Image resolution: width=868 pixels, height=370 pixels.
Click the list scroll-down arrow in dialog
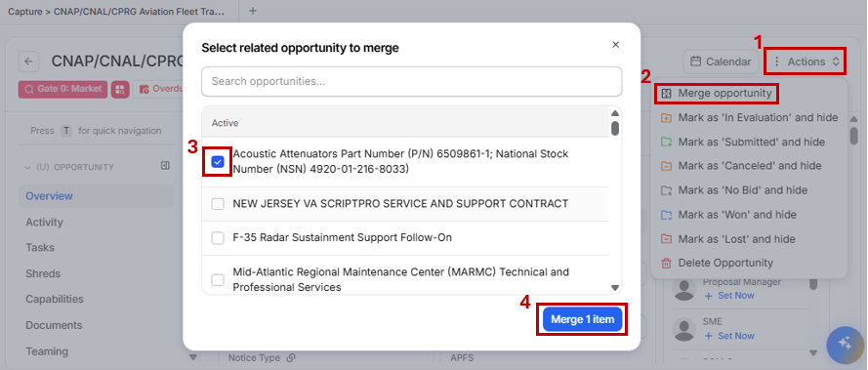coord(615,287)
